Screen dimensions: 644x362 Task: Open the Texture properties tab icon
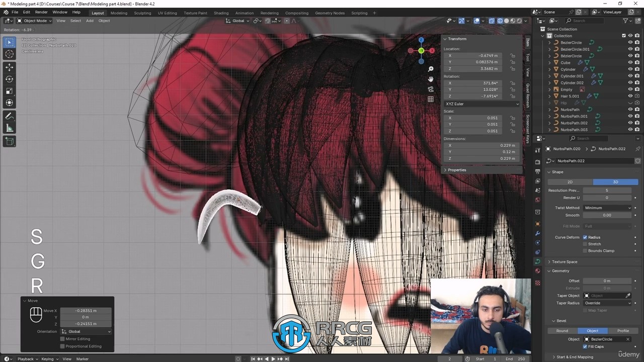pyautogui.click(x=537, y=283)
